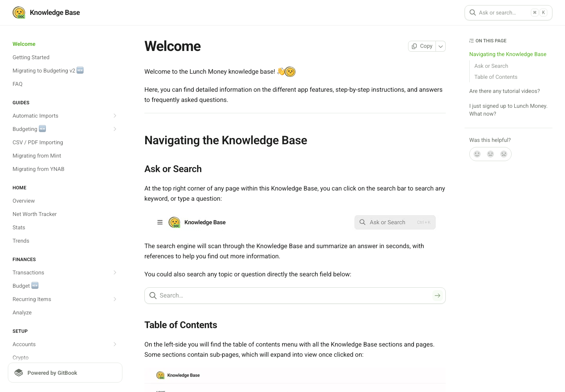Screen dimensions: 565x392
Task: Open the Getting Started page
Action: (31, 57)
